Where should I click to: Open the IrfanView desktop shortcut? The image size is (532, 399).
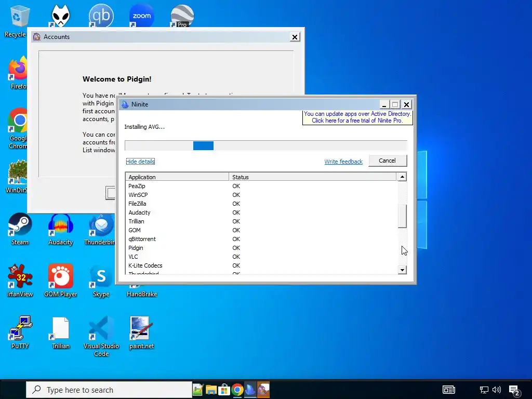[x=20, y=281]
